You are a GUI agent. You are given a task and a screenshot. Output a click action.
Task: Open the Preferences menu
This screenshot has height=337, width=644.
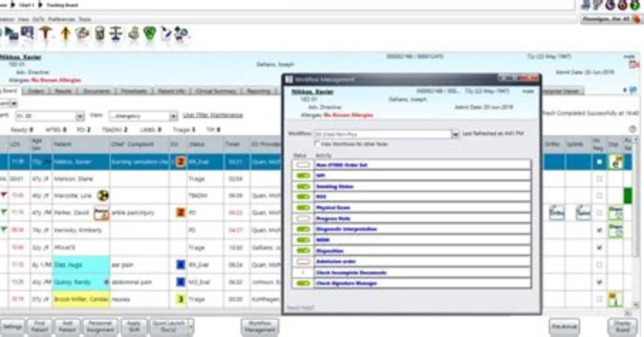(x=62, y=19)
